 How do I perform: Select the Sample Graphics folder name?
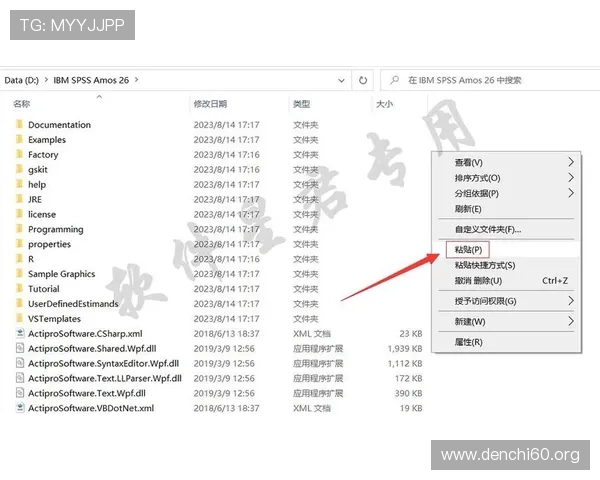point(62,274)
